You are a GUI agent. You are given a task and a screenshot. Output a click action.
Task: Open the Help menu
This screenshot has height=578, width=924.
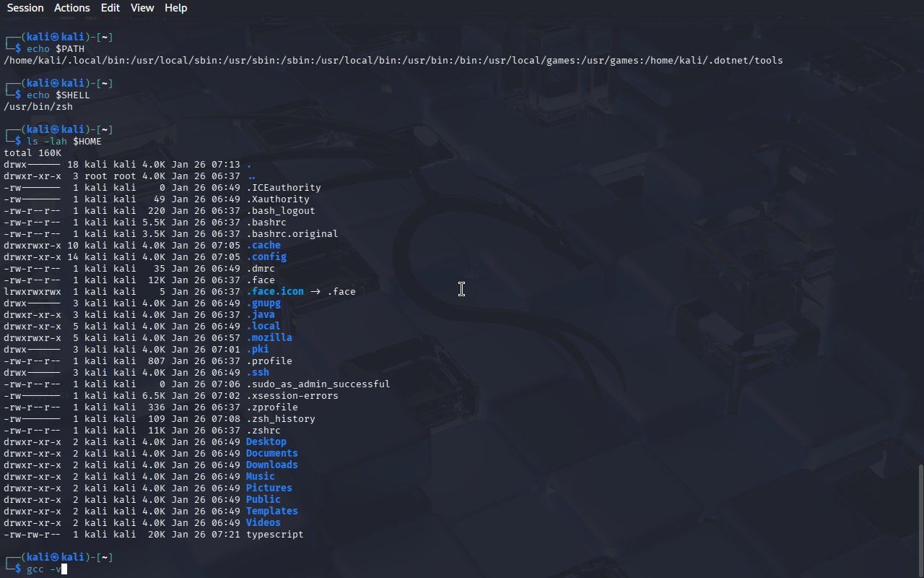coord(175,8)
